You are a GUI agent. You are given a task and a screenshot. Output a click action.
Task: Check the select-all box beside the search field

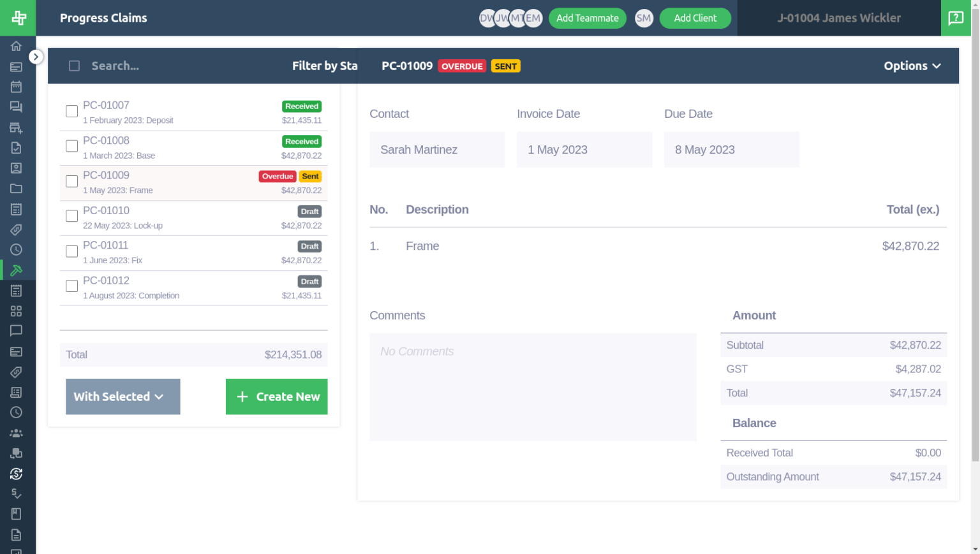(74, 66)
